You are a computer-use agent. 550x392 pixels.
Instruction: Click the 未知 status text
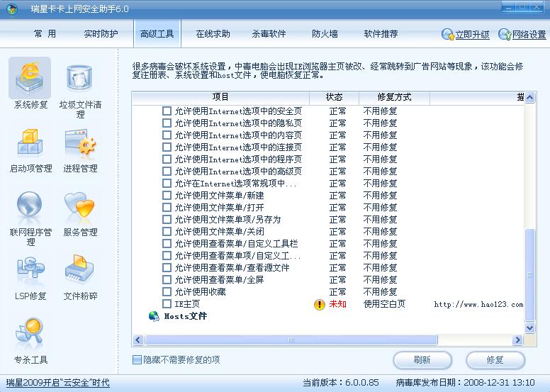coord(338,304)
